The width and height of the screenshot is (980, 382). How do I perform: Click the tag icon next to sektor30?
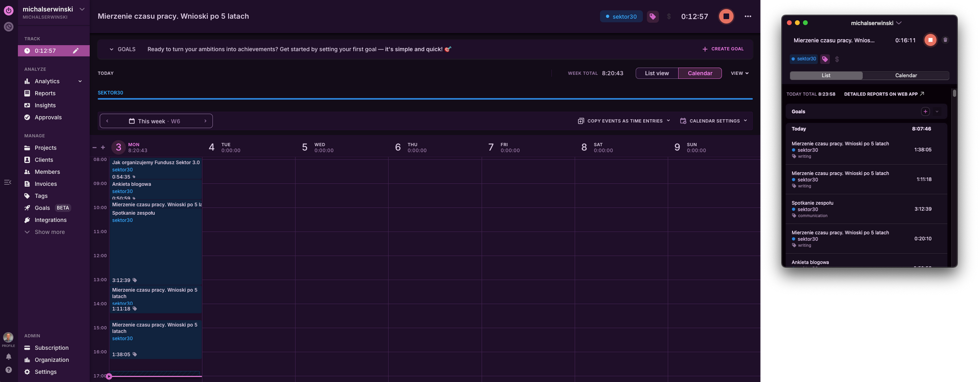click(x=652, y=16)
